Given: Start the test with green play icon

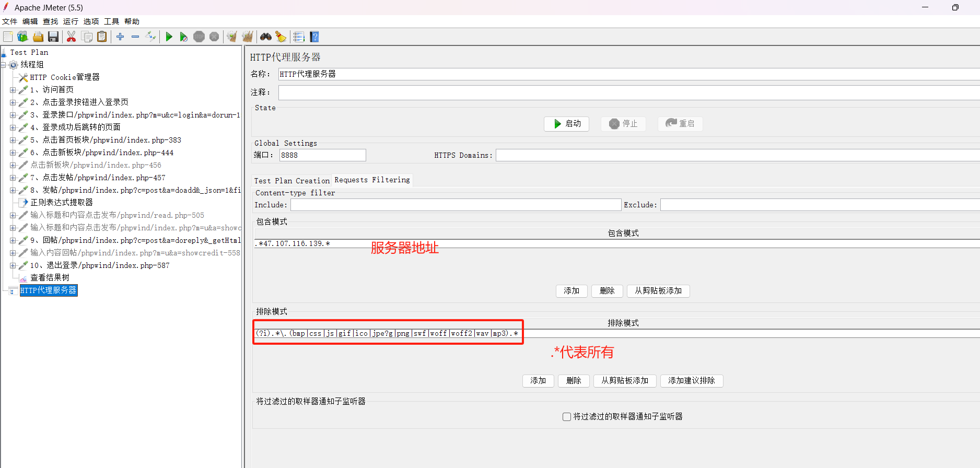Looking at the screenshot, I should coord(169,37).
